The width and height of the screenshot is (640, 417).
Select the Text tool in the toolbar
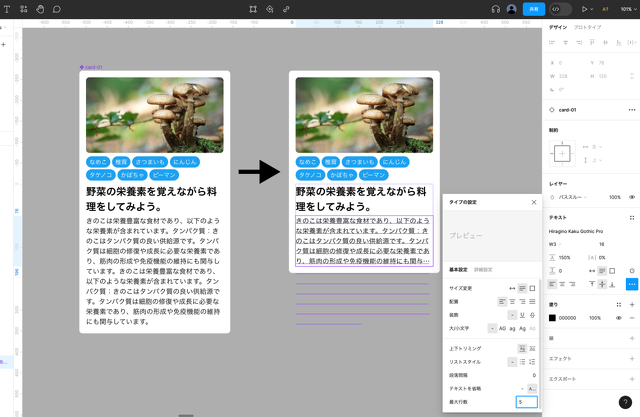(7, 9)
